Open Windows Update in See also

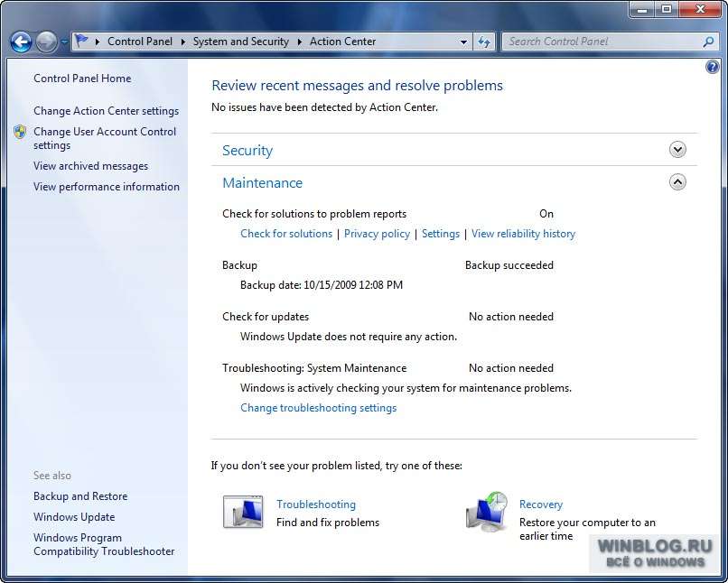pos(74,517)
